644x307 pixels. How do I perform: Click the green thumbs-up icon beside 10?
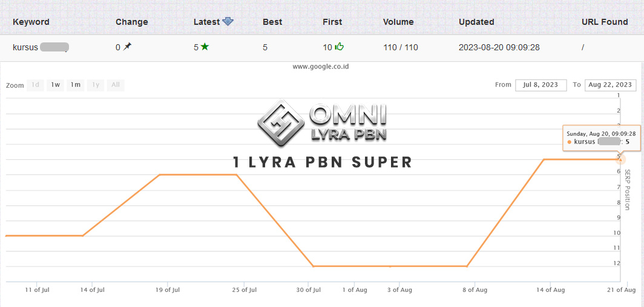[x=339, y=47]
